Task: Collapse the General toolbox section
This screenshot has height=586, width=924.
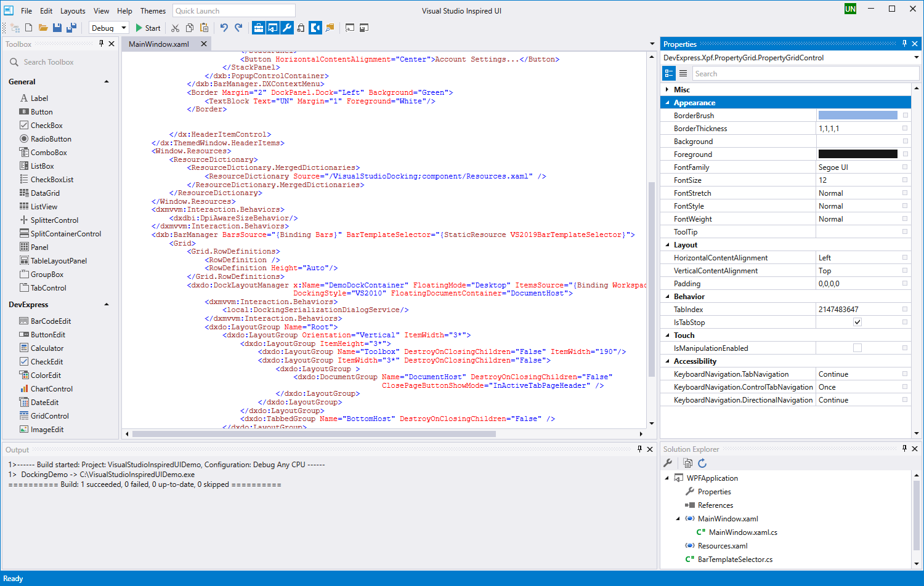Action: [x=107, y=82]
